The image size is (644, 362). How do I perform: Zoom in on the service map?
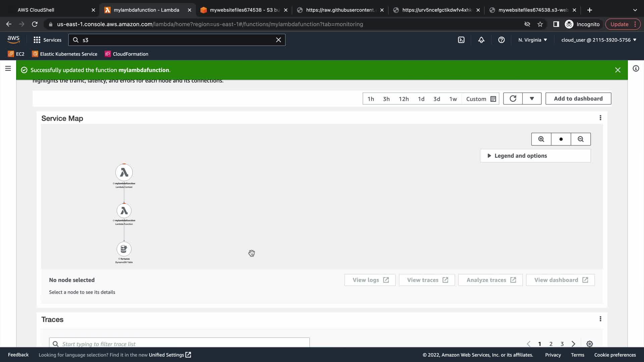[541, 139]
